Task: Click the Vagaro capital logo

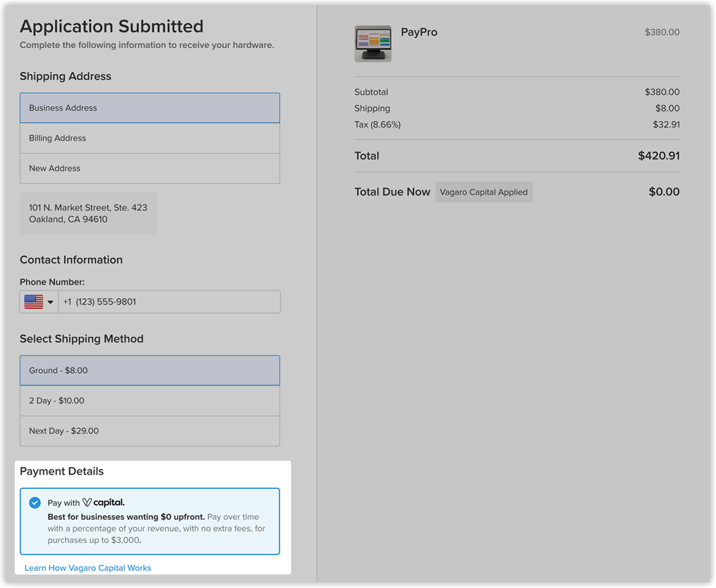Action: [103, 503]
